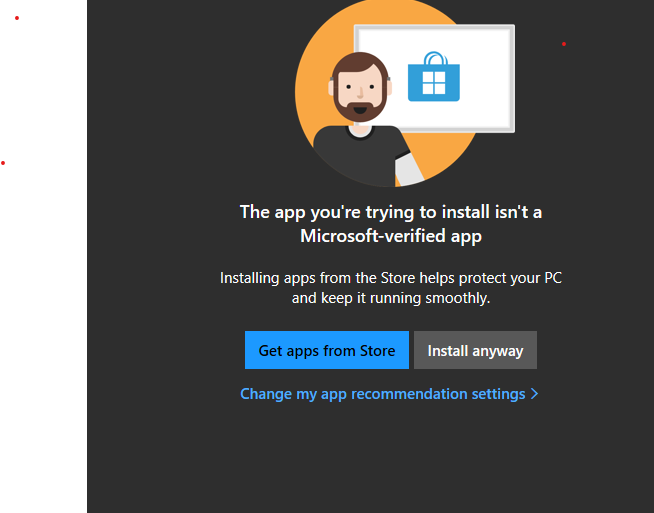Click the Get apps from Store button
The height and width of the screenshot is (513, 654).
[x=327, y=350]
